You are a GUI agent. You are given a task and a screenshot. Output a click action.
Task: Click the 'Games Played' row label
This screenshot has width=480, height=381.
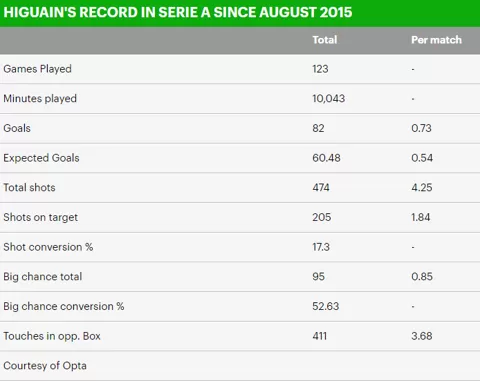point(37,69)
